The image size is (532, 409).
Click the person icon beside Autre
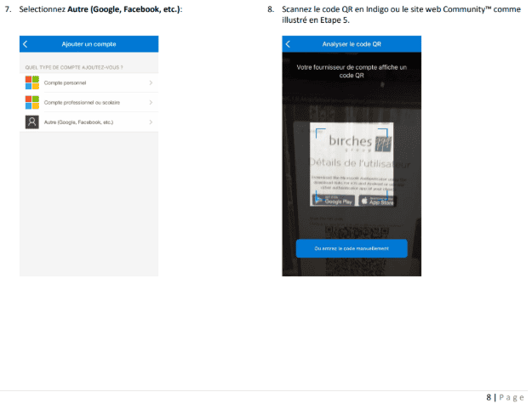tap(31, 122)
